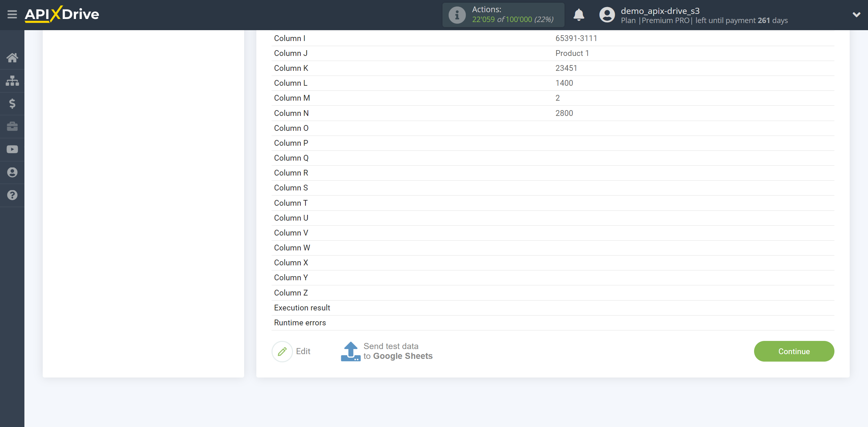Viewport: 868px width, 427px height.
Task: Click the Edit pencil icon
Action: (282, 351)
